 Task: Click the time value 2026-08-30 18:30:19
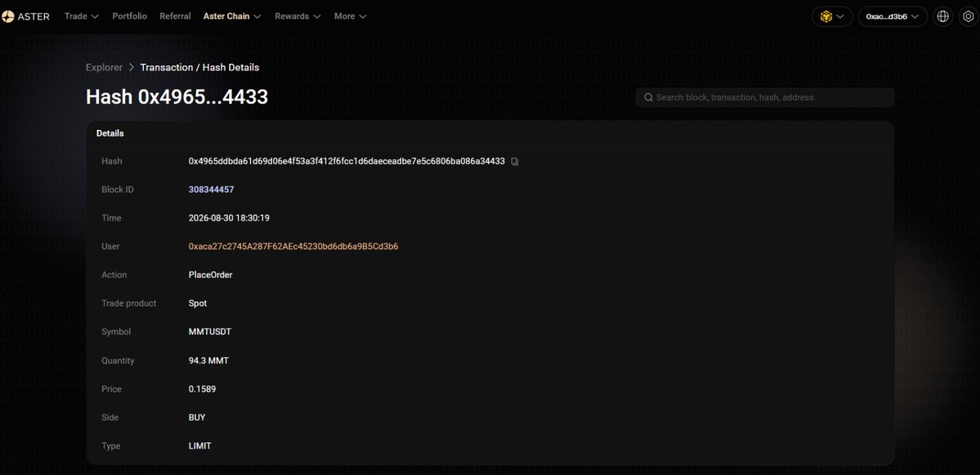coord(229,218)
